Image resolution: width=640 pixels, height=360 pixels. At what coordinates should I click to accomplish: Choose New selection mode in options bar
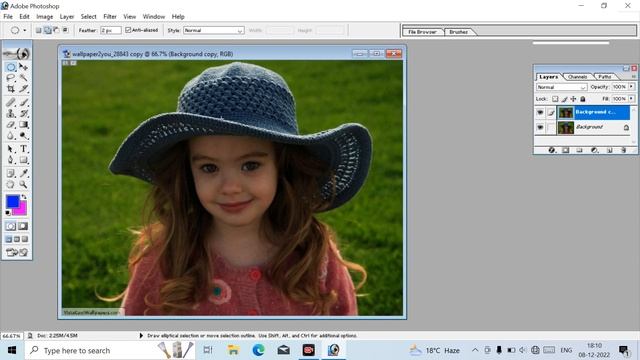point(38,30)
